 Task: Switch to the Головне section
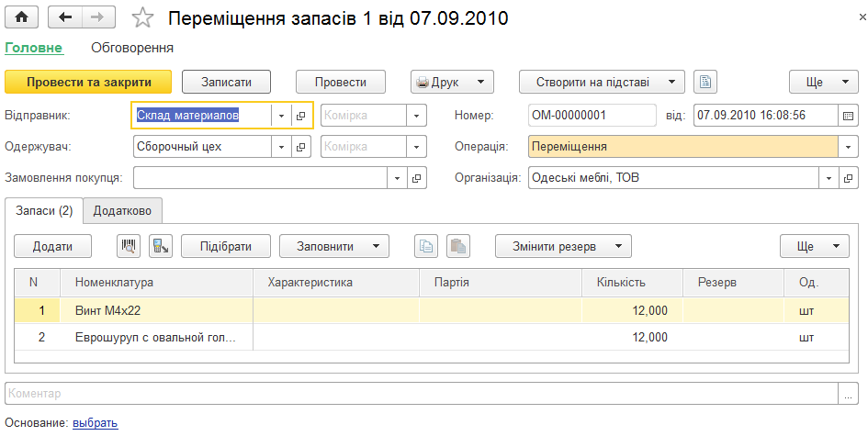tap(34, 48)
